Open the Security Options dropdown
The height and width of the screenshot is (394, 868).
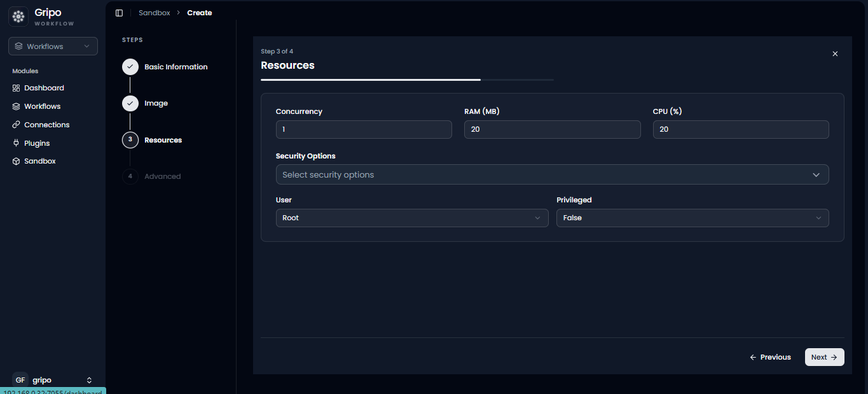[x=552, y=174]
